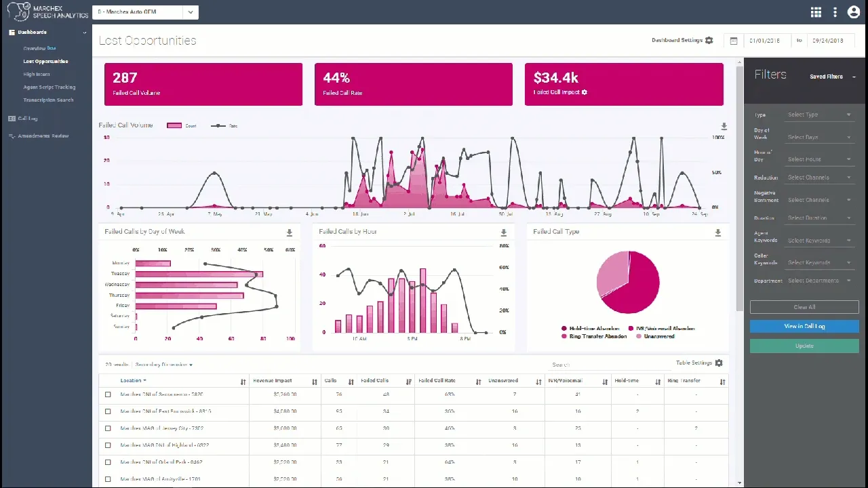Sort table by Location column arrows
This screenshot has height=488, width=868.
point(243,382)
